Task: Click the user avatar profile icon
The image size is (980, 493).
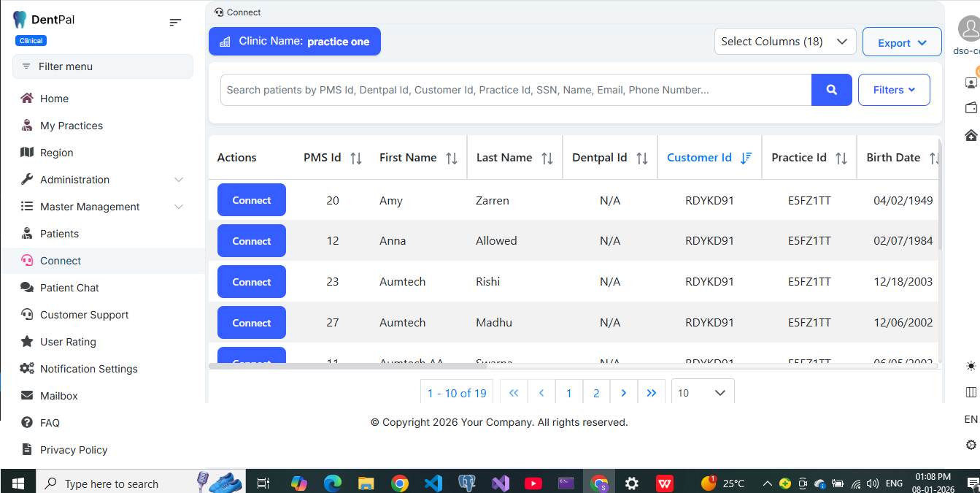Action: [x=970, y=28]
